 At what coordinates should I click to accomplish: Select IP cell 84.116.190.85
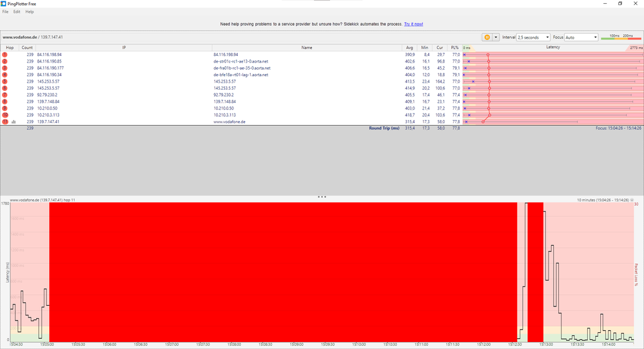[x=49, y=61]
